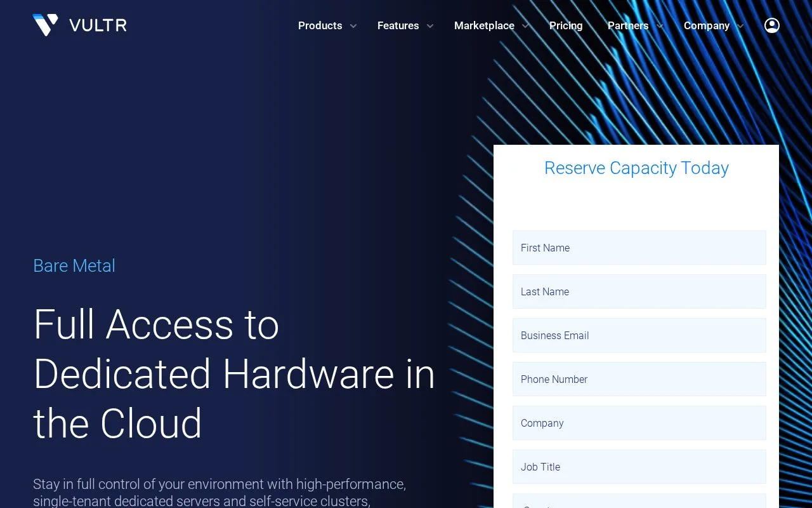This screenshot has width=812, height=508.
Task: Go to the Pricing page
Action: click(566, 25)
